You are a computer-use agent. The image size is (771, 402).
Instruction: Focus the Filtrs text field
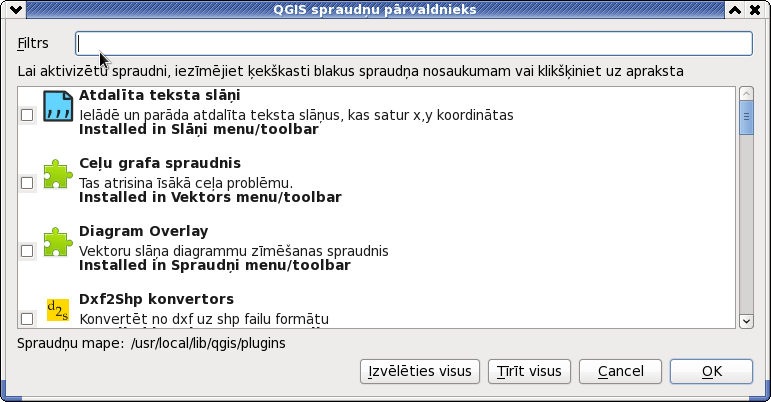(x=414, y=43)
